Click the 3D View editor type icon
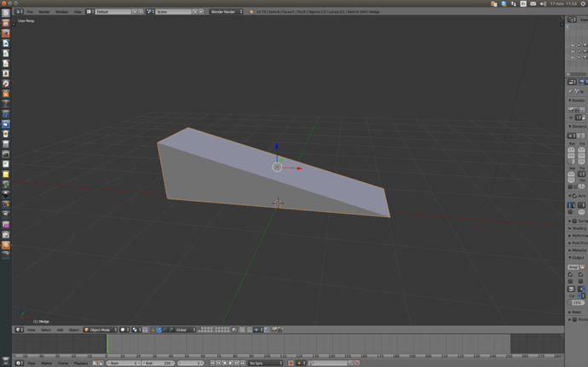This screenshot has height=367, width=588. click(x=19, y=330)
